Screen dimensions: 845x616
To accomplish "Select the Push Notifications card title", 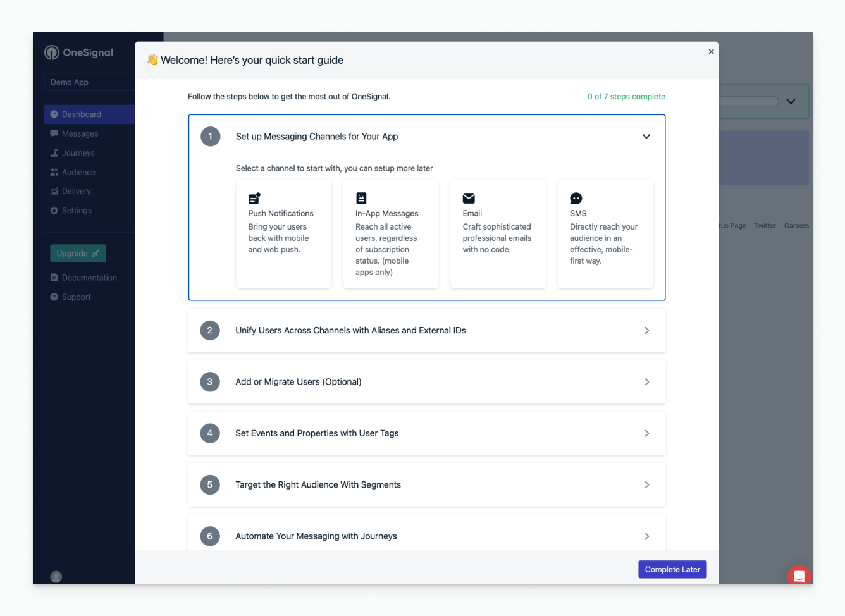I will coord(281,214).
